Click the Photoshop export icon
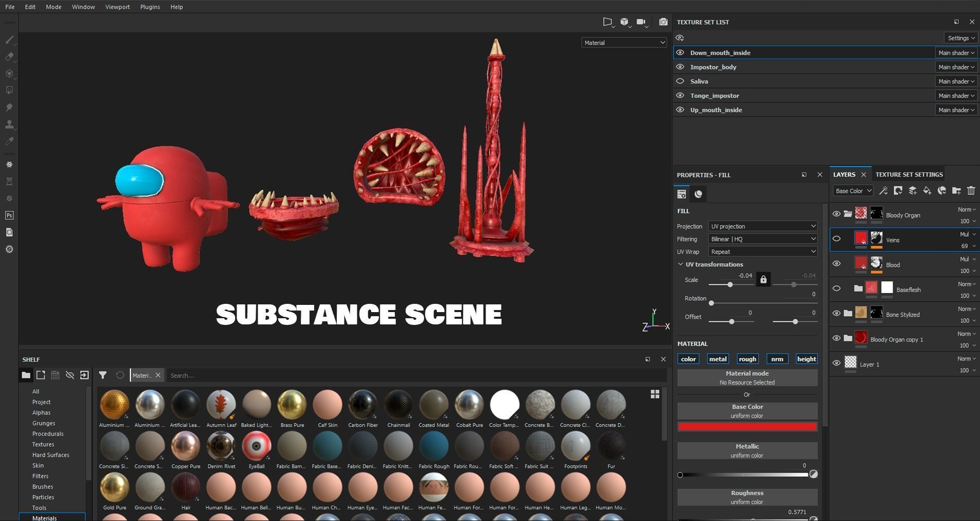The height and width of the screenshot is (521, 980). 9,215
